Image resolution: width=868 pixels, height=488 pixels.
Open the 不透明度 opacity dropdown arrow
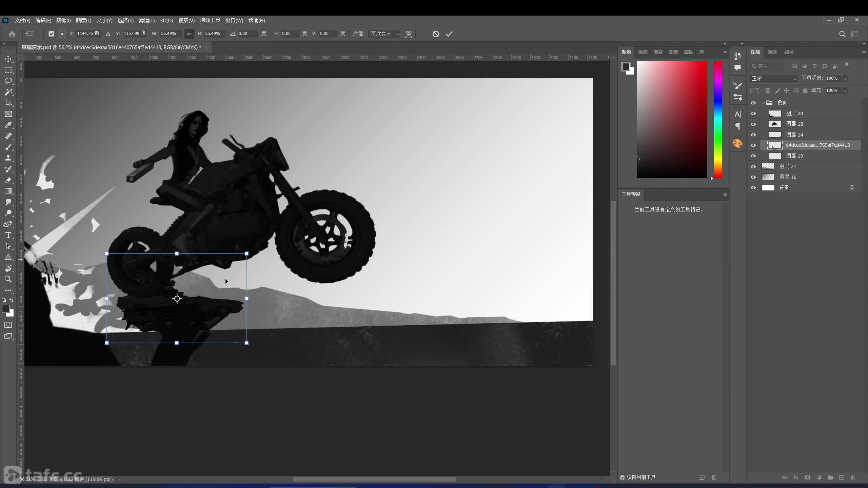[x=845, y=78]
